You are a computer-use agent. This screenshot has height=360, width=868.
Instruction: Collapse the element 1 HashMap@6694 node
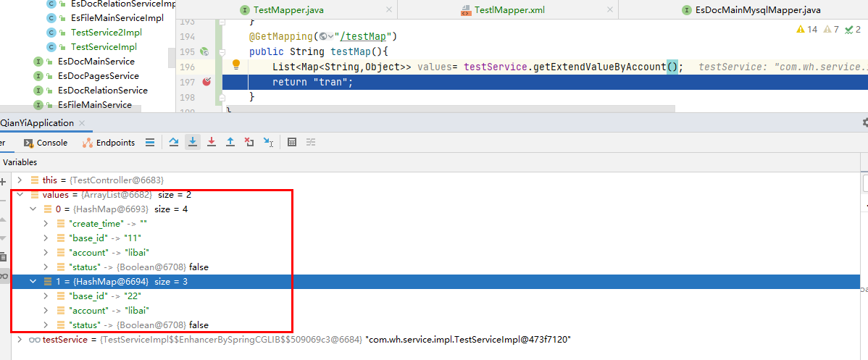point(33,281)
